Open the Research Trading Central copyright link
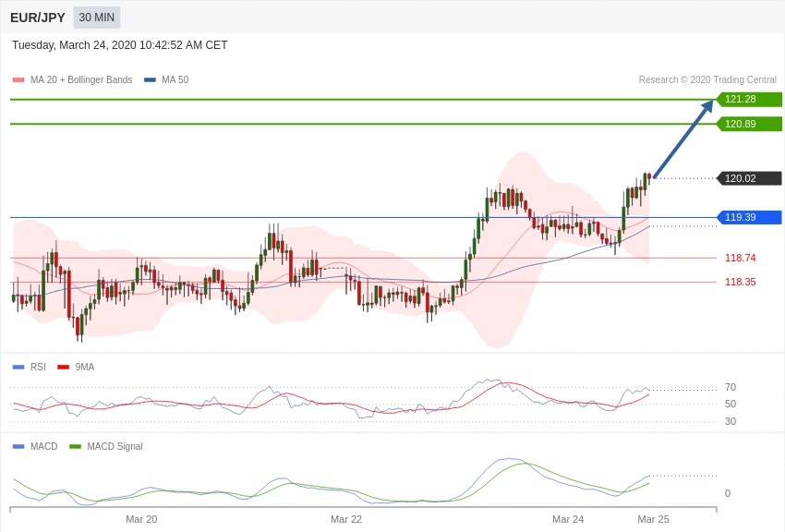The width and height of the screenshot is (785, 532). pos(707,80)
